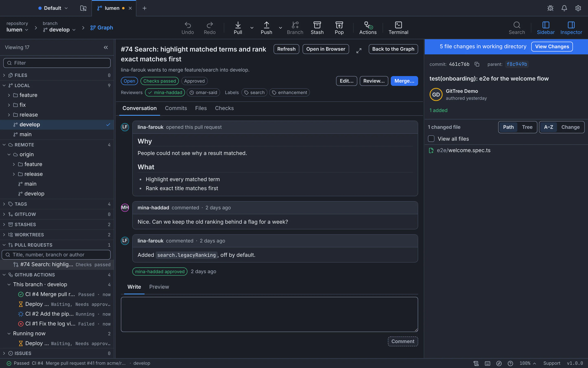The image size is (588, 368).
Task: Expand the local feature folder
Action: (57, 95)
